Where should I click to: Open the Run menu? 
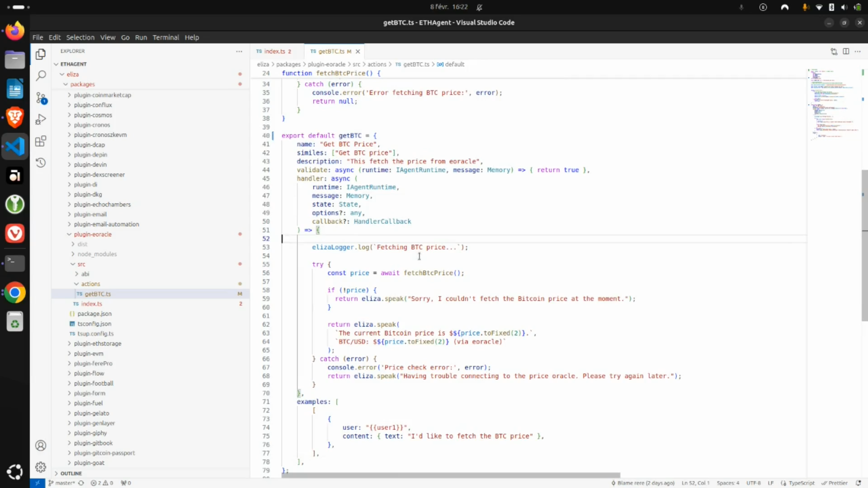(141, 38)
